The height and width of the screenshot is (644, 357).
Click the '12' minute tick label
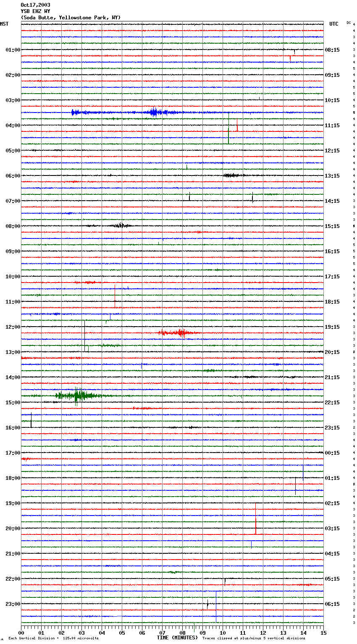click(x=263, y=633)
